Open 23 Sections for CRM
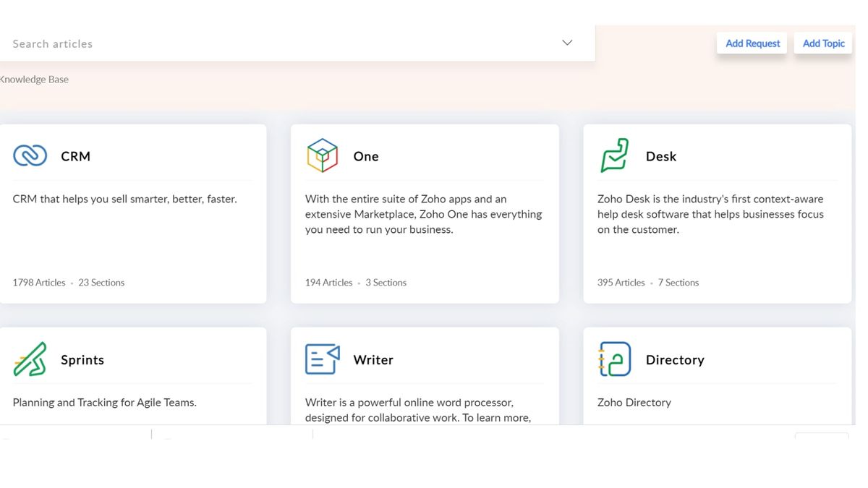Screen dimensions: 868x488 [101, 282]
